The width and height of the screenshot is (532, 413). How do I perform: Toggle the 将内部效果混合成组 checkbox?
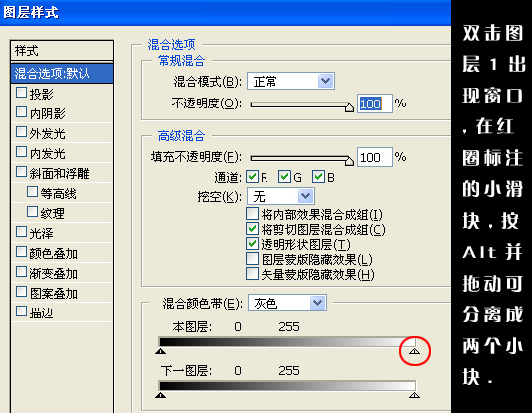(x=252, y=214)
